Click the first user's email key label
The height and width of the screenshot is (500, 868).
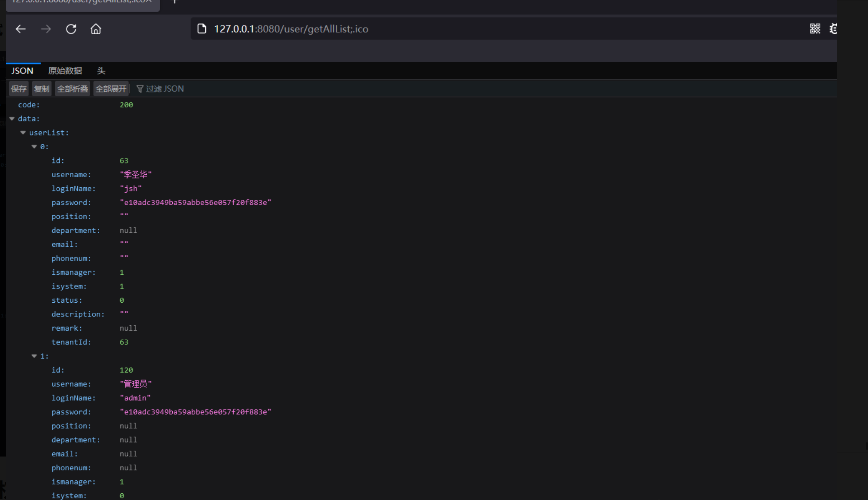[64, 245]
